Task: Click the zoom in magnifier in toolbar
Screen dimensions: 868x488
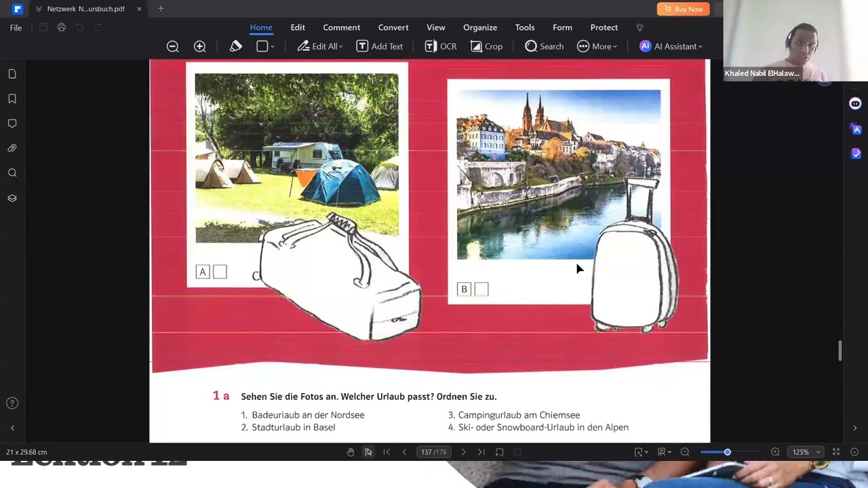Action: point(200,46)
